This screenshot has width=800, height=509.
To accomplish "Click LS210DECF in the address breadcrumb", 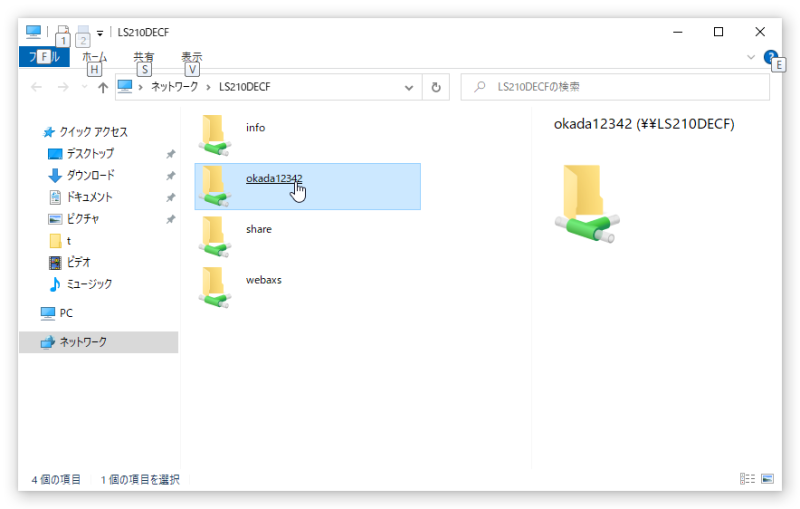I will pyautogui.click(x=244, y=87).
